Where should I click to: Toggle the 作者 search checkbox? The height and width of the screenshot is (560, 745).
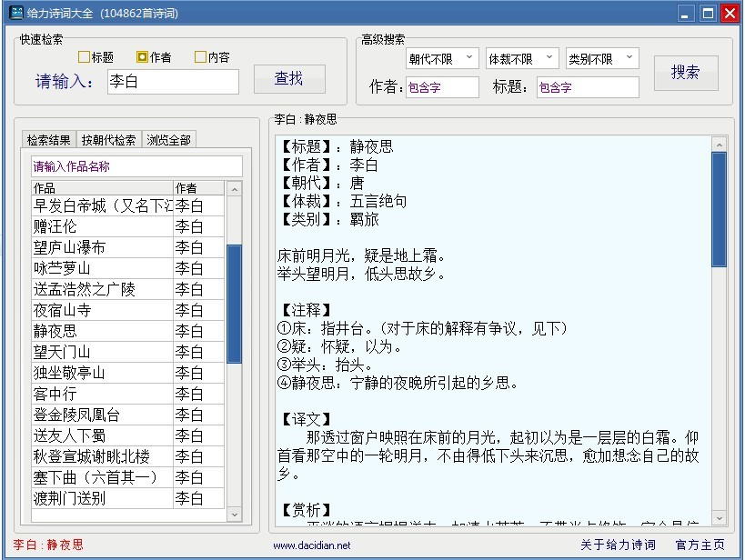(142, 57)
